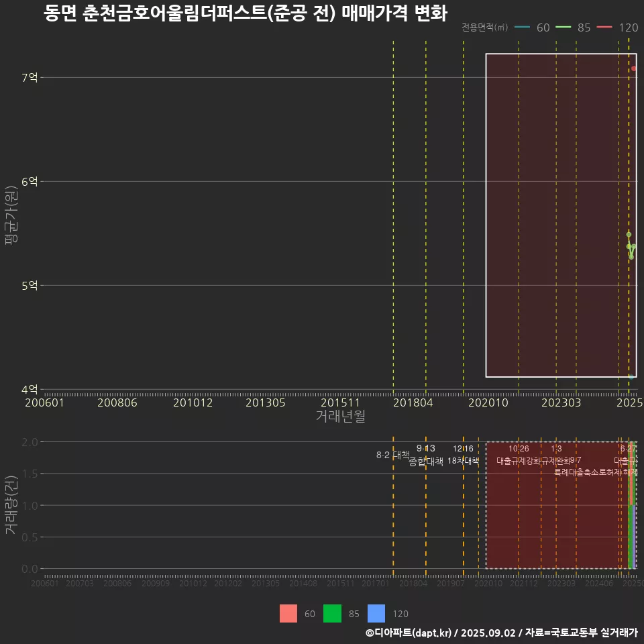Click 201408 on the volume chart x-axis
The width and height of the screenshot is (644, 644).
point(303,583)
